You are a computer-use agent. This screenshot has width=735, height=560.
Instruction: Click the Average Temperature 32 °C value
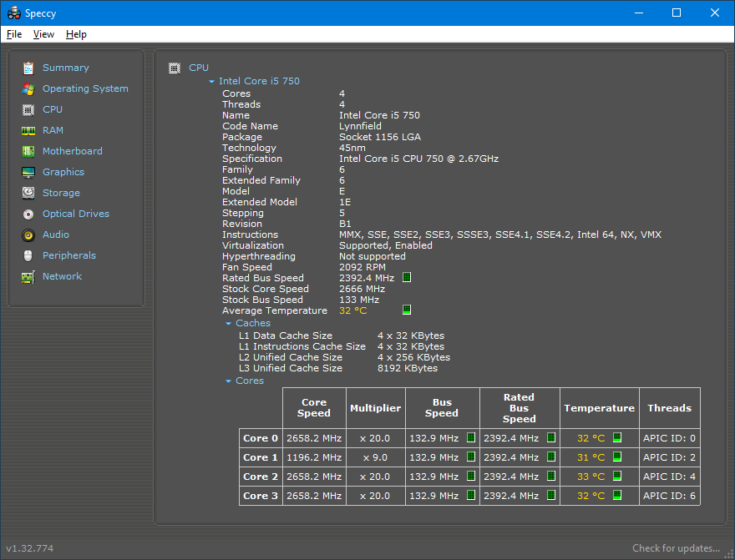[x=353, y=310]
